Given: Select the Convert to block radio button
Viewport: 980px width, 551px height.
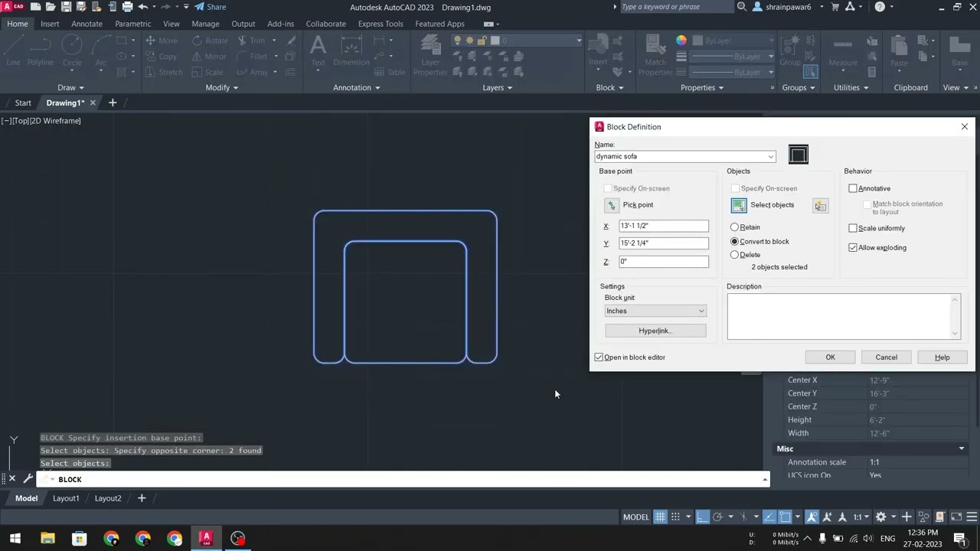Looking at the screenshot, I should (735, 241).
